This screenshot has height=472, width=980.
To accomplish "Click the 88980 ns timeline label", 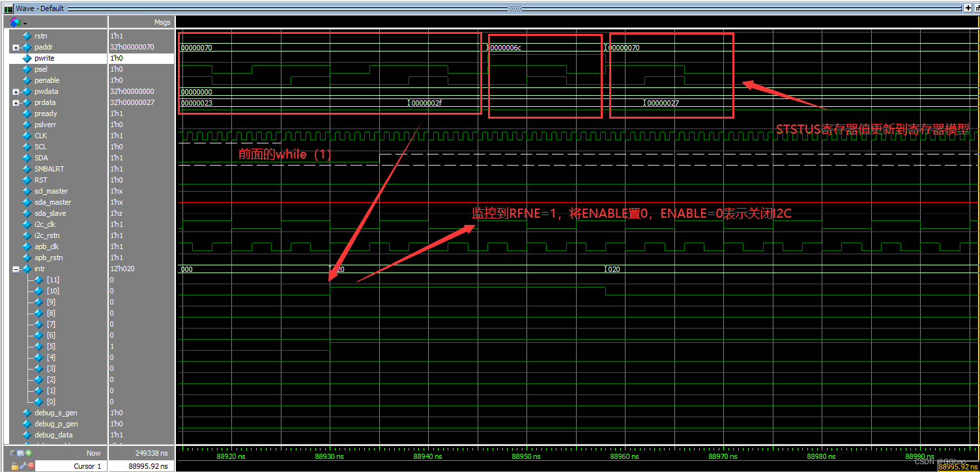I will point(821,456).
